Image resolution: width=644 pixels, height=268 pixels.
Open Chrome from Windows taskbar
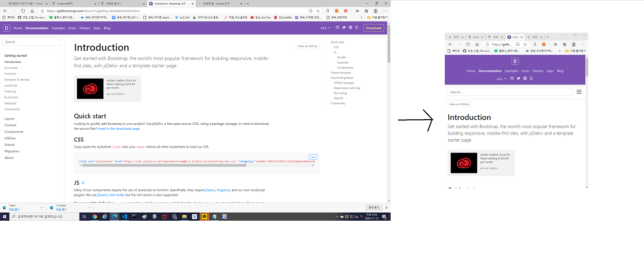coord(95,217)
